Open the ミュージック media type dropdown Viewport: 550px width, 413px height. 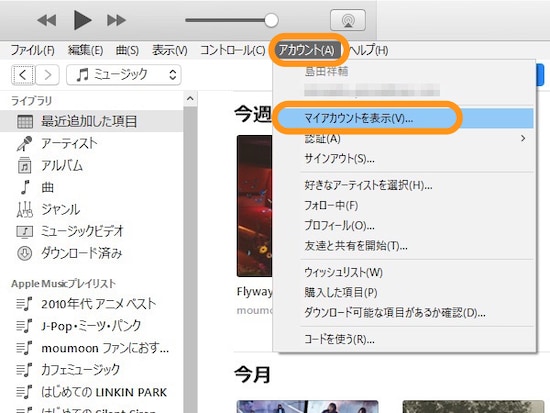pyautogui.click(x=124, y=75)
